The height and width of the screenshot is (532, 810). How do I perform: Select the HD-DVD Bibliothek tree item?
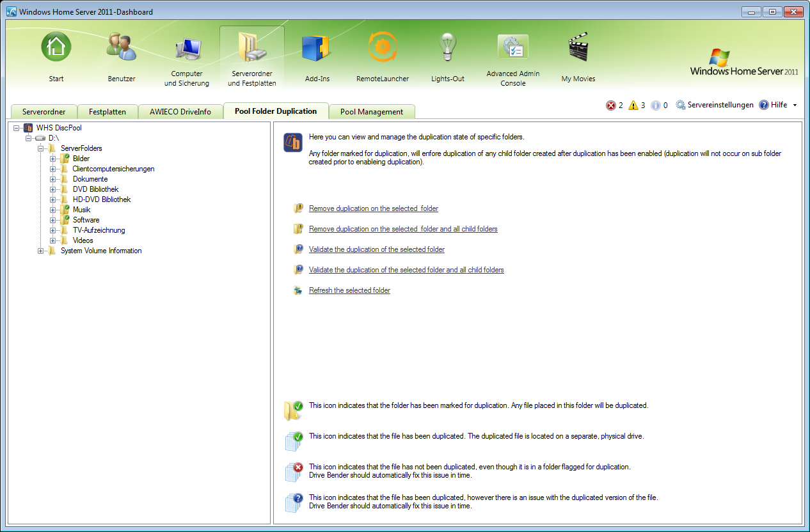click(x=102, y=199)
